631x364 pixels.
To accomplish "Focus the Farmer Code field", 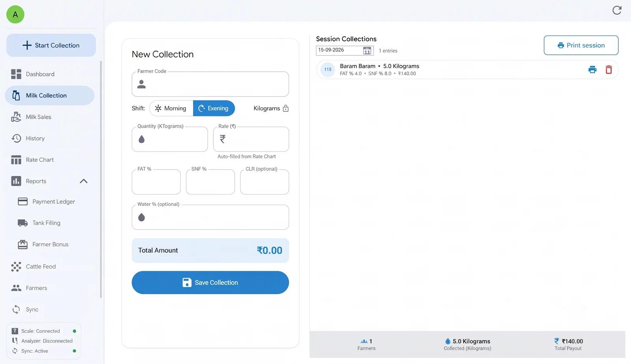I will tap(210, 84).
